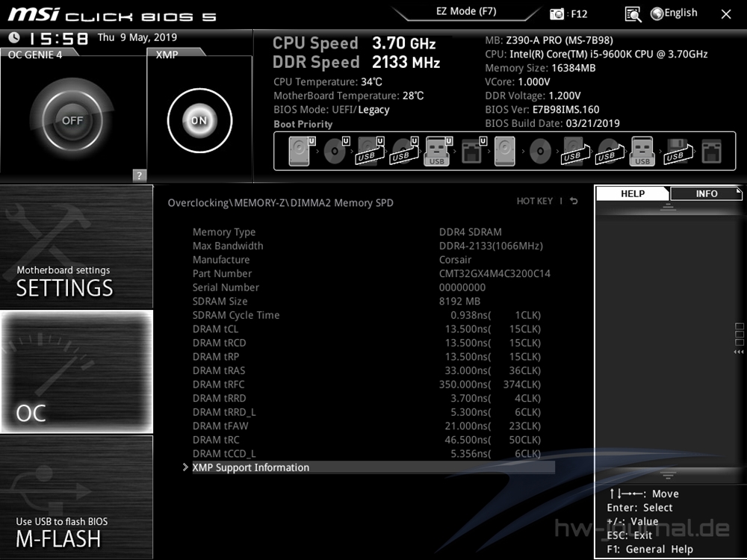Screen dimensions: 747x560
Task: Click the Serial Number 00000000 value
Action: (462, 287)
